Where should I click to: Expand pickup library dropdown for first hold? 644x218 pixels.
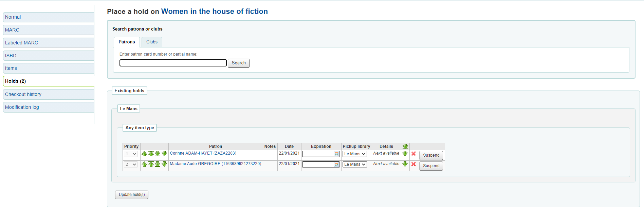[x=354, y=154]
